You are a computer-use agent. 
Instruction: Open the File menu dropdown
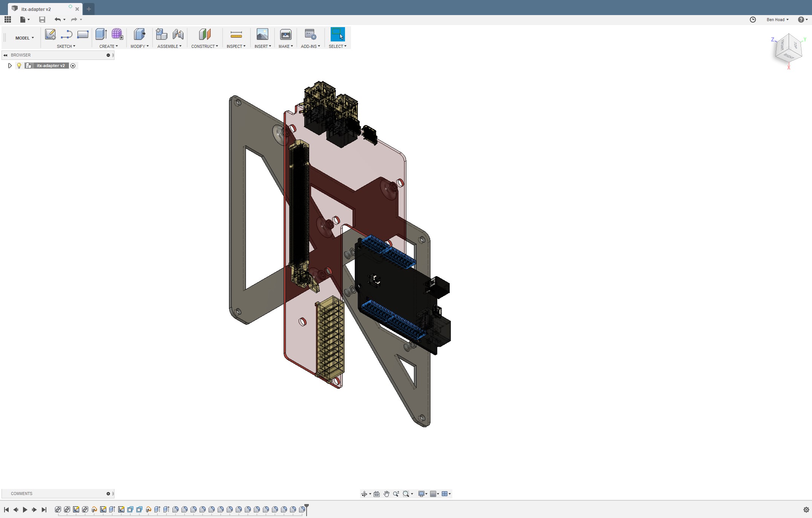24,20
